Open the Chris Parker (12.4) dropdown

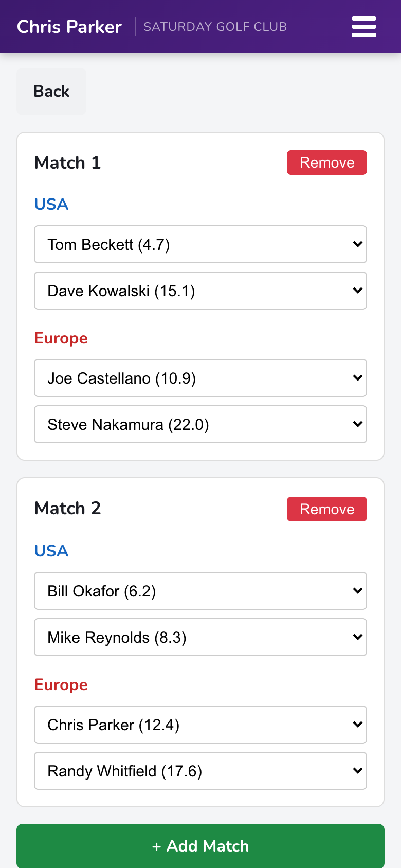pyautogui.click(x=200, y=725)
